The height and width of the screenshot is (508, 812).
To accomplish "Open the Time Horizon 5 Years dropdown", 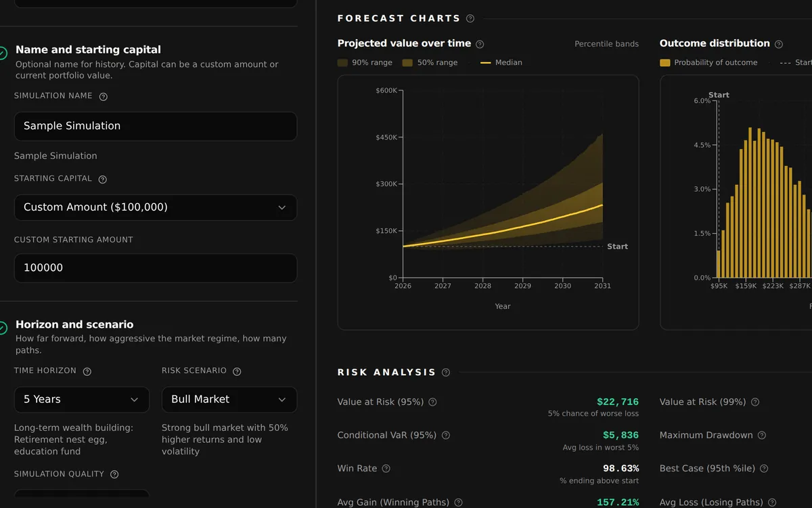I will (x=82, y=400).
